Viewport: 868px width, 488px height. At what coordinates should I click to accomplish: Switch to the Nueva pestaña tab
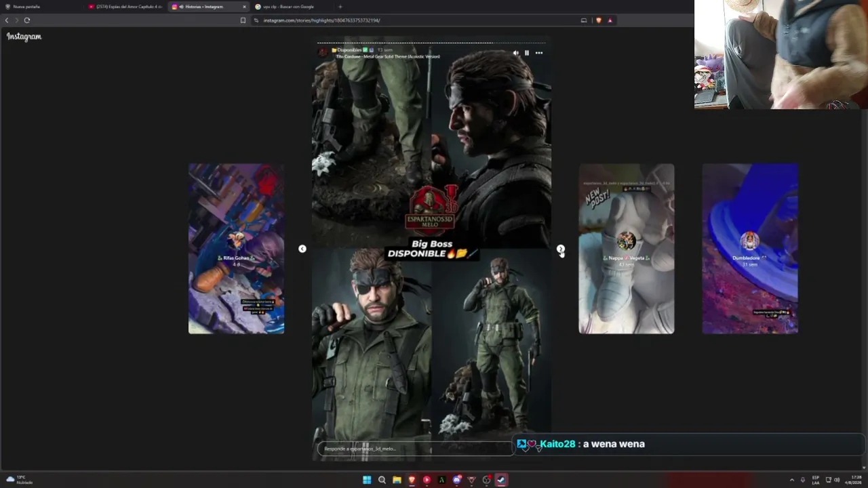(x=42, y=7)
